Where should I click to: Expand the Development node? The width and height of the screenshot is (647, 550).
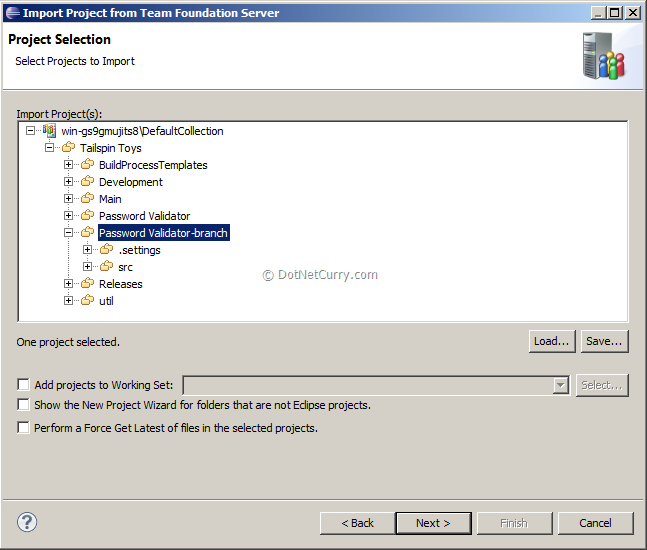[x=68, y=182]
